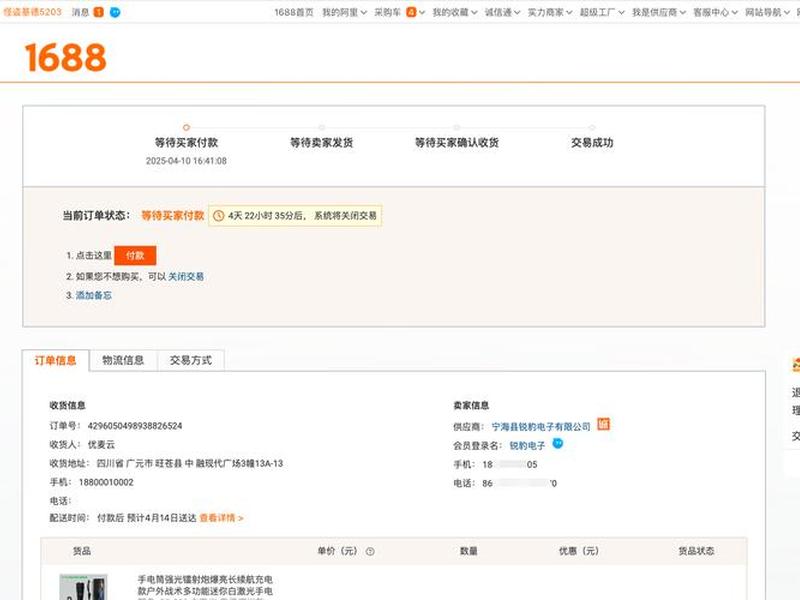Image resolution: width=800 pixels, height=600 pixels.
Task: Click the 关闭交易 link
Action: point(186,277)
